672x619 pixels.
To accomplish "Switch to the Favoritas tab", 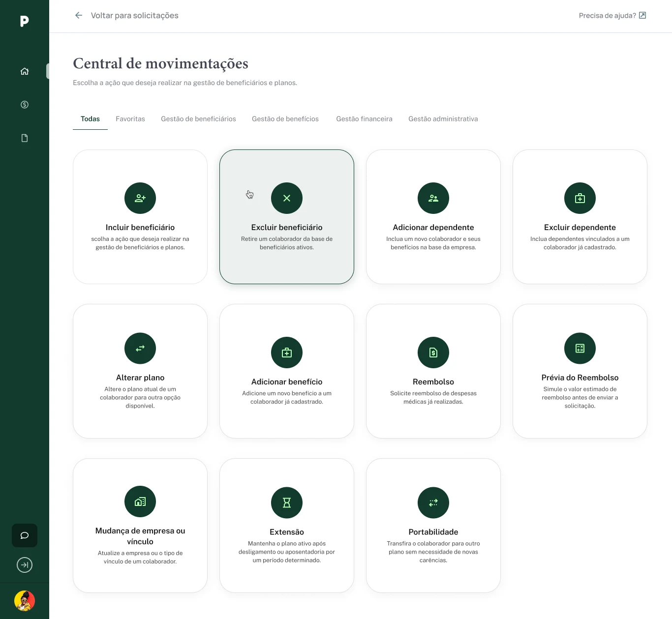I will click(x=130, y=119).
